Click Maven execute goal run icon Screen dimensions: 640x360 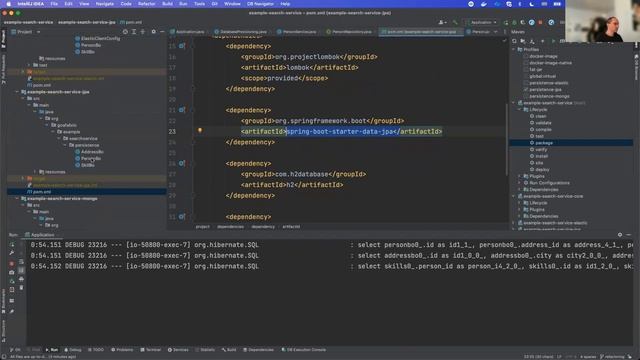point(553,41)
